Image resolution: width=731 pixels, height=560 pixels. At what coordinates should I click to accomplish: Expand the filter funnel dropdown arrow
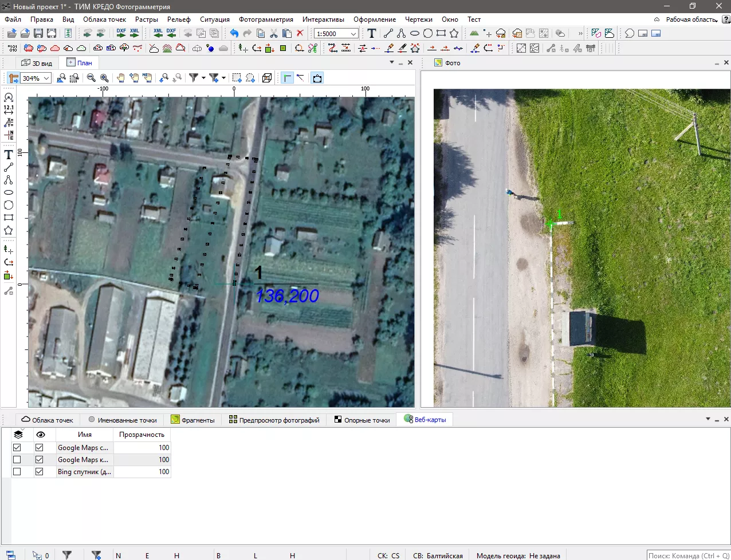203,78
